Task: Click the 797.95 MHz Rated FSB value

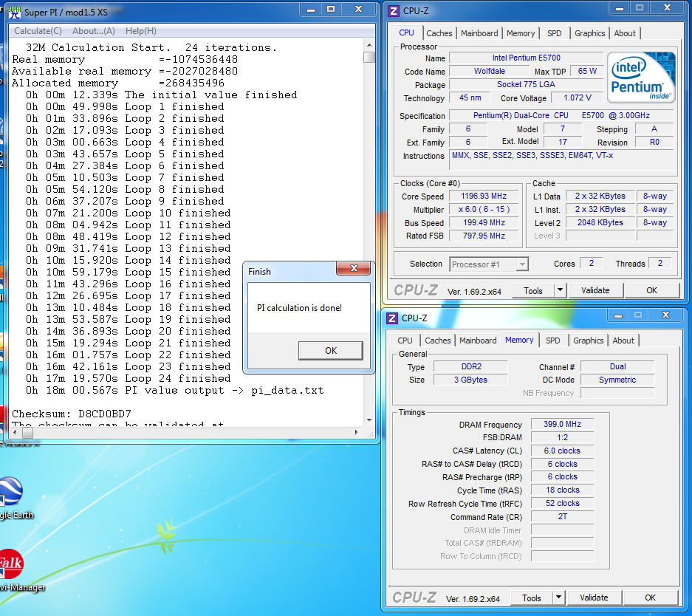Action: pyautogui.click(x=484, y=236)
